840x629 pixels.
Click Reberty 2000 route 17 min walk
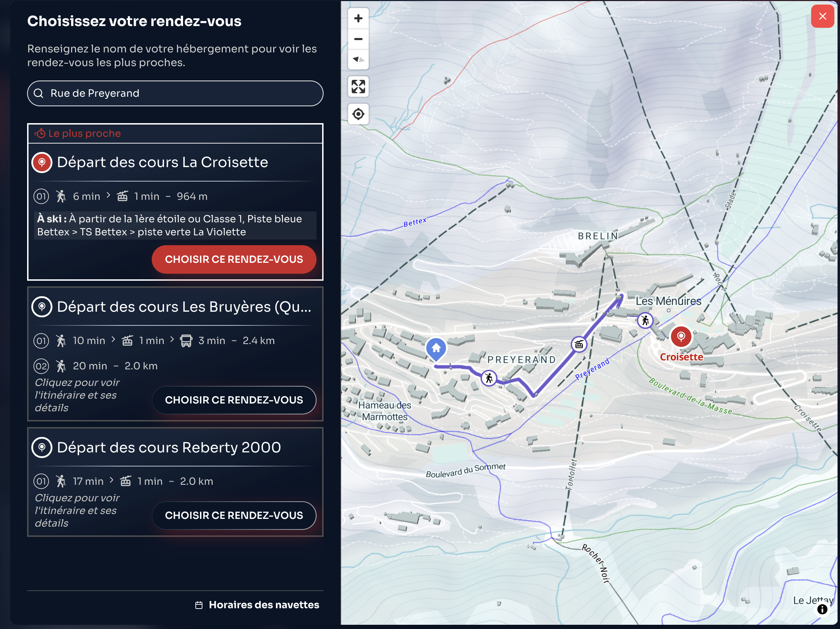(x=124, y=481)
